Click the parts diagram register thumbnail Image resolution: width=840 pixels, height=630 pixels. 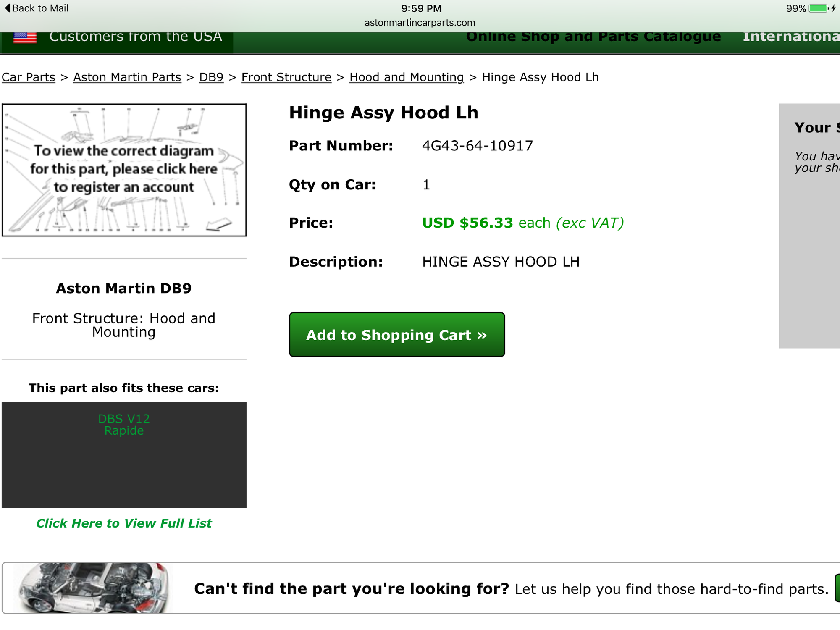coord(124,170)
